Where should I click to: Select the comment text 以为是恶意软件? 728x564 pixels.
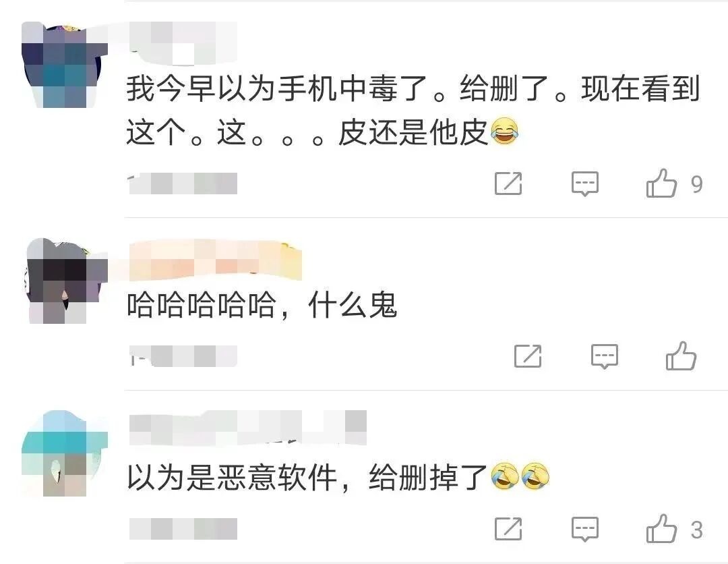[232, 478]
